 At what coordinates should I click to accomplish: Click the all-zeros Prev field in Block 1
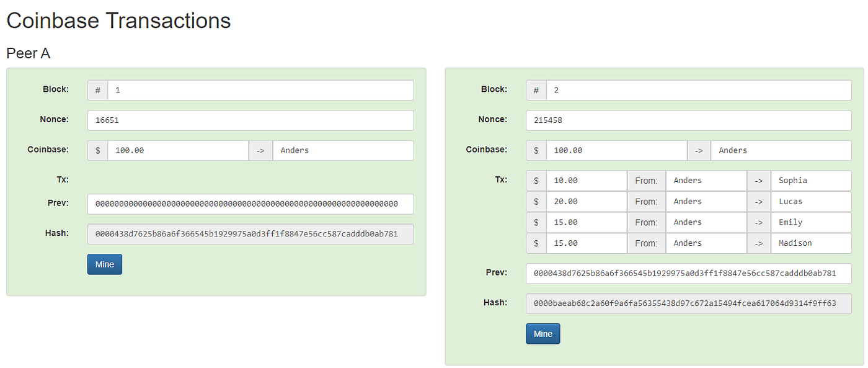[250, 204]
